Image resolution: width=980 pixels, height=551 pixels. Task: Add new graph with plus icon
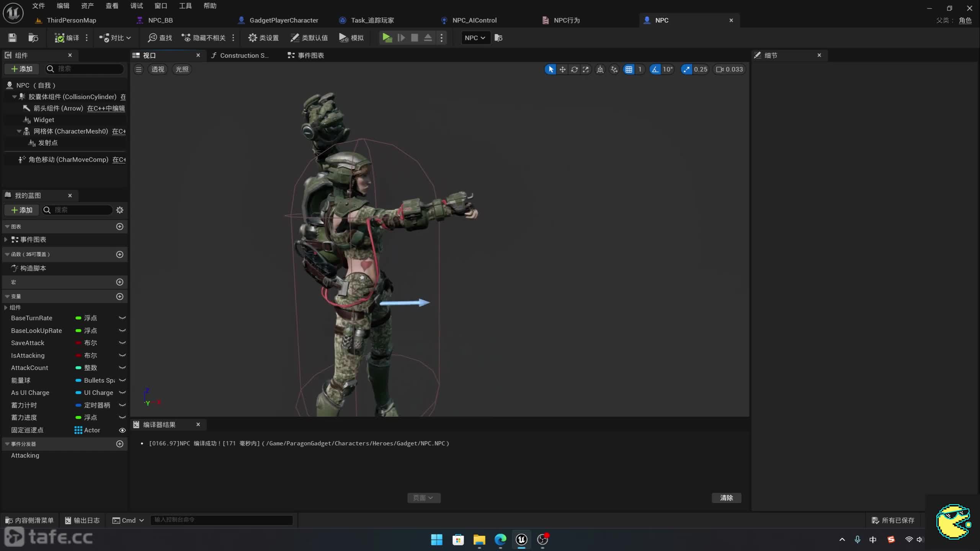point(120,227)
